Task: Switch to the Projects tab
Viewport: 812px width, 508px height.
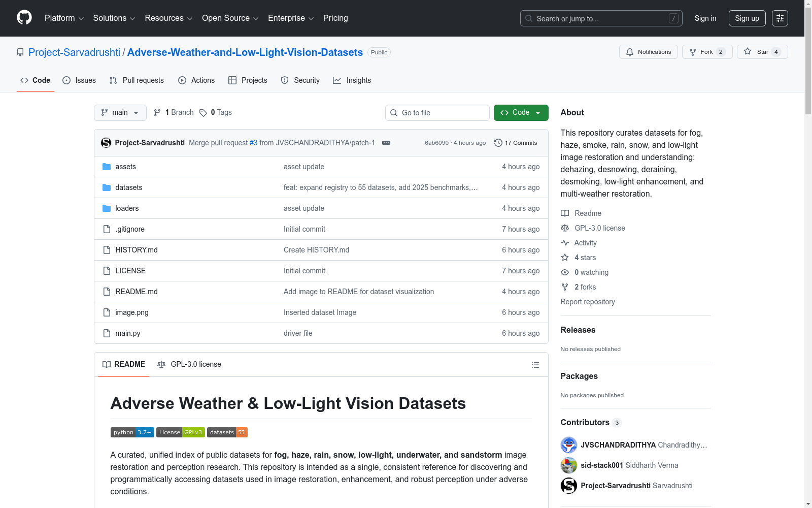Action: pyautogui.click(x=248, y=80)
